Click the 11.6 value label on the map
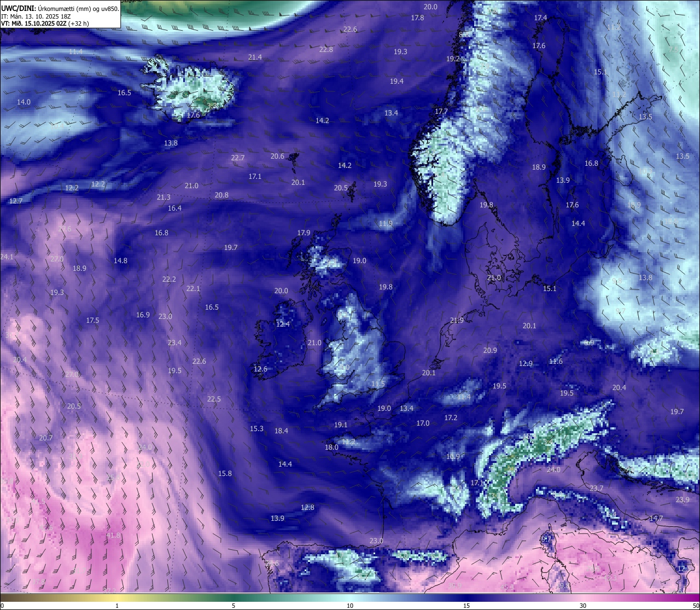 click(556, 362)
